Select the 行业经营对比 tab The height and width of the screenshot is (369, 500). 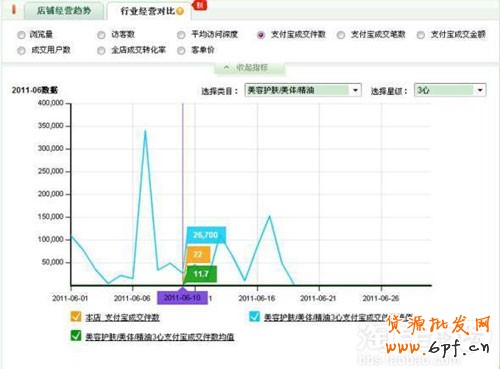tap(148, 11)
